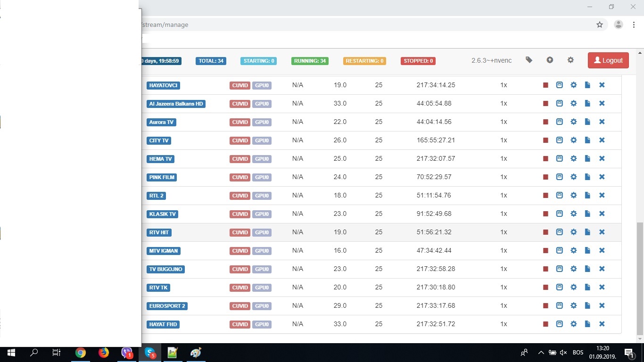644x362 pixels.
Task: Click the muted volume tray icon
Action: point(563,353)
